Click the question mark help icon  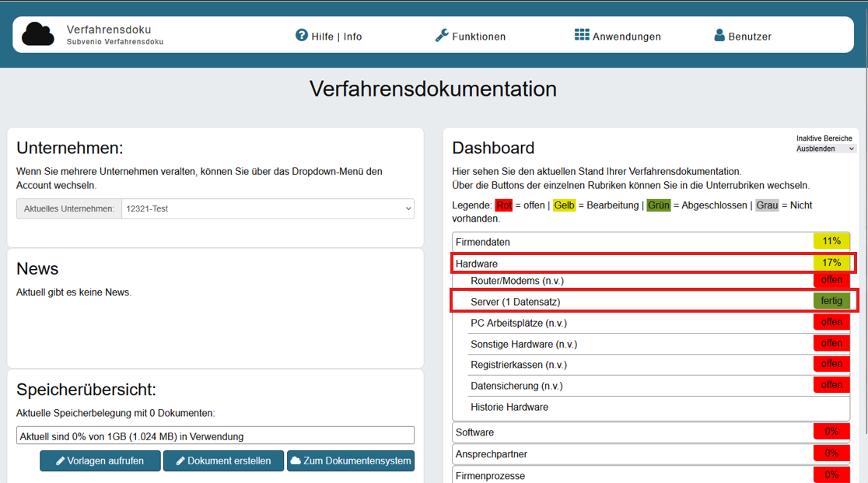point(301,36)
